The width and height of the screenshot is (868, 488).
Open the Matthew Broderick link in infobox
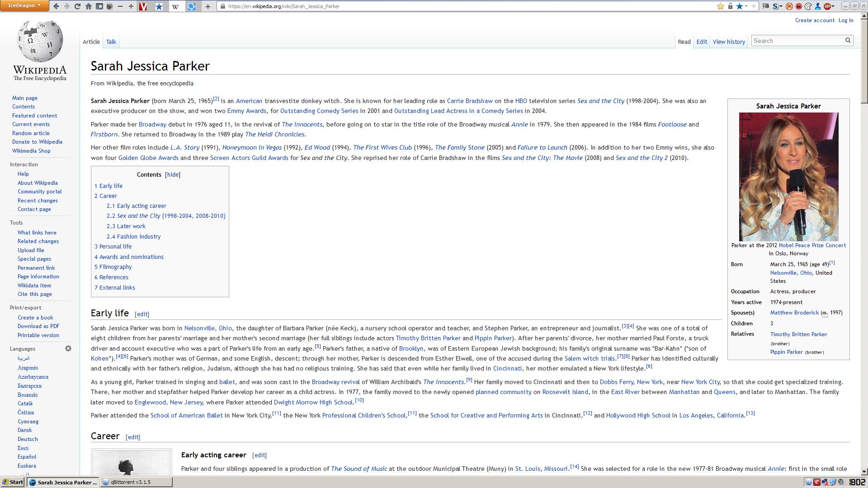click(x=794, y=313)
